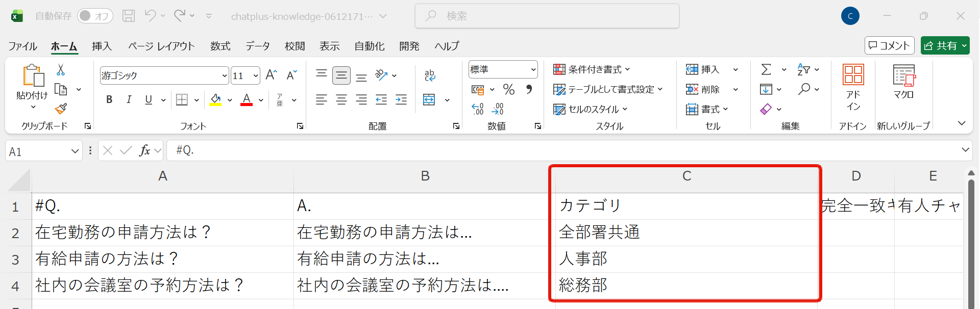Screen dimensions: 980x309
Task: Click the Merge and Center icon
Action: (429, 99)
